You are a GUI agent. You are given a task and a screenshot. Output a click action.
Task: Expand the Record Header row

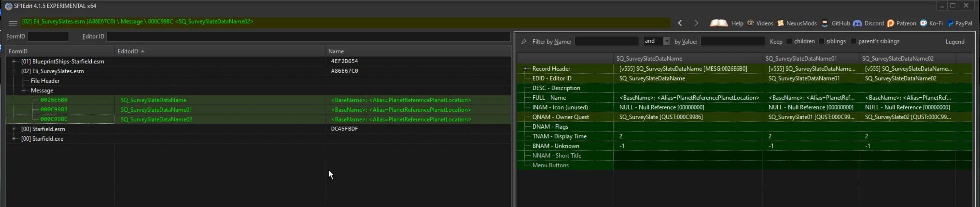[x=525, y=69]
